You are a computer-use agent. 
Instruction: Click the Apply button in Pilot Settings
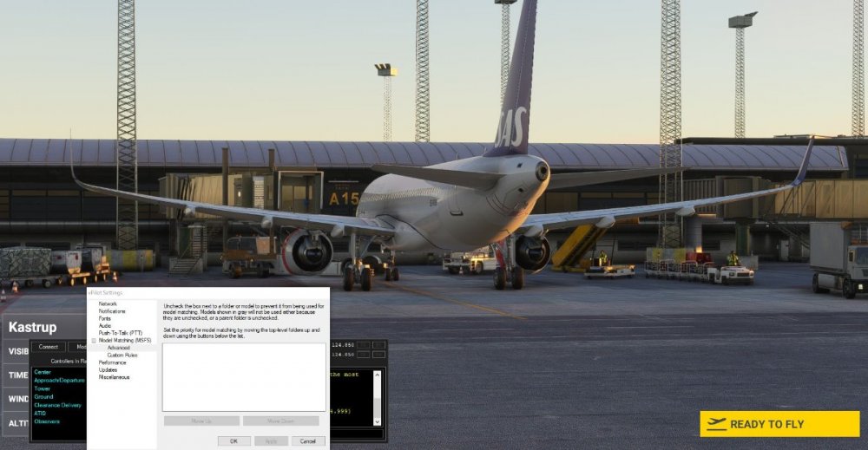[271, 441]
